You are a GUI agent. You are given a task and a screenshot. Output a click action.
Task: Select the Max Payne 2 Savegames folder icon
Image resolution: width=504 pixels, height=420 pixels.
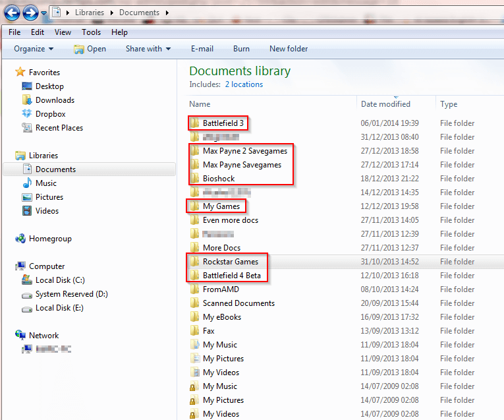pos(194,150)
